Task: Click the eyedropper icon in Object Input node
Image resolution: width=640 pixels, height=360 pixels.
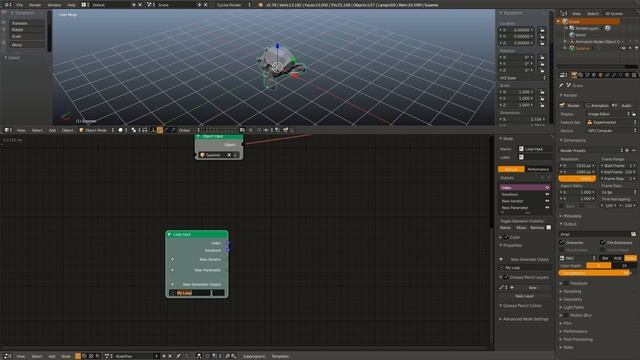Action: pos(236,155)
